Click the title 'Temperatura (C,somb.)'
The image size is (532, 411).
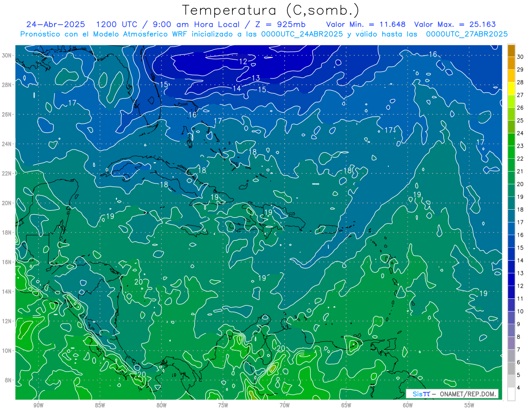271,10
